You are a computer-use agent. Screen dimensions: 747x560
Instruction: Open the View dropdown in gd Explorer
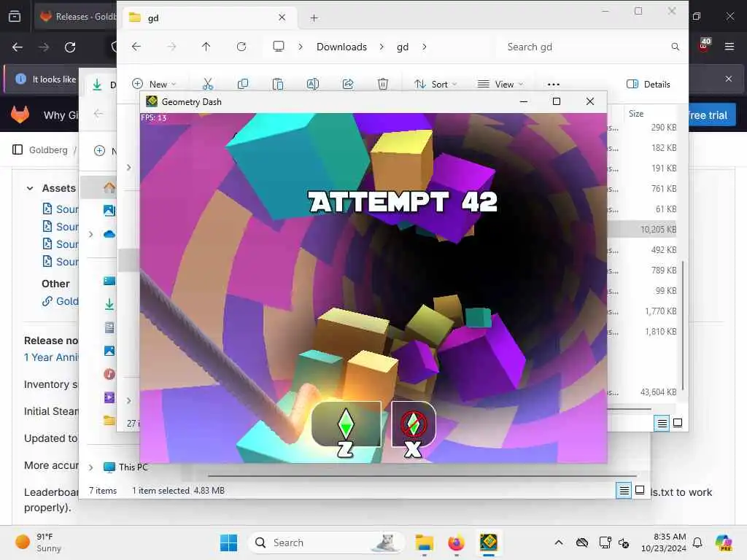(500, 85)
